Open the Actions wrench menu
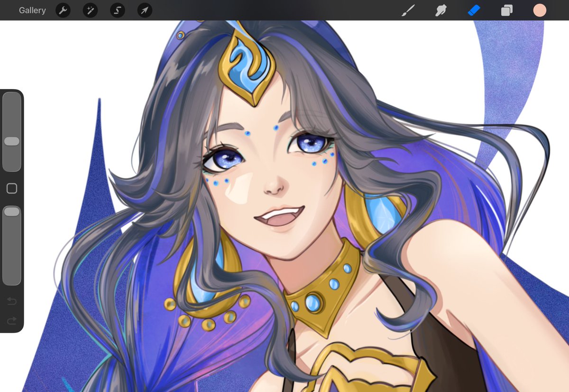 tap(63, 10)
